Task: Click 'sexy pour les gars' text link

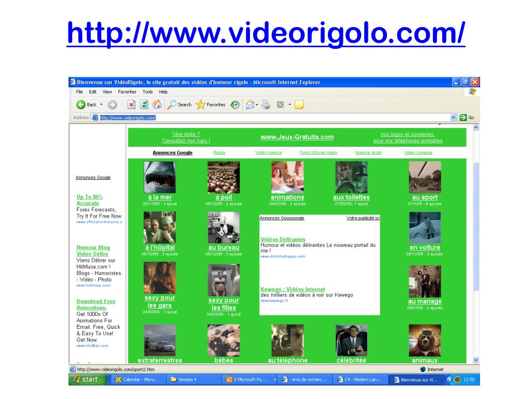Action: [159, 301]
